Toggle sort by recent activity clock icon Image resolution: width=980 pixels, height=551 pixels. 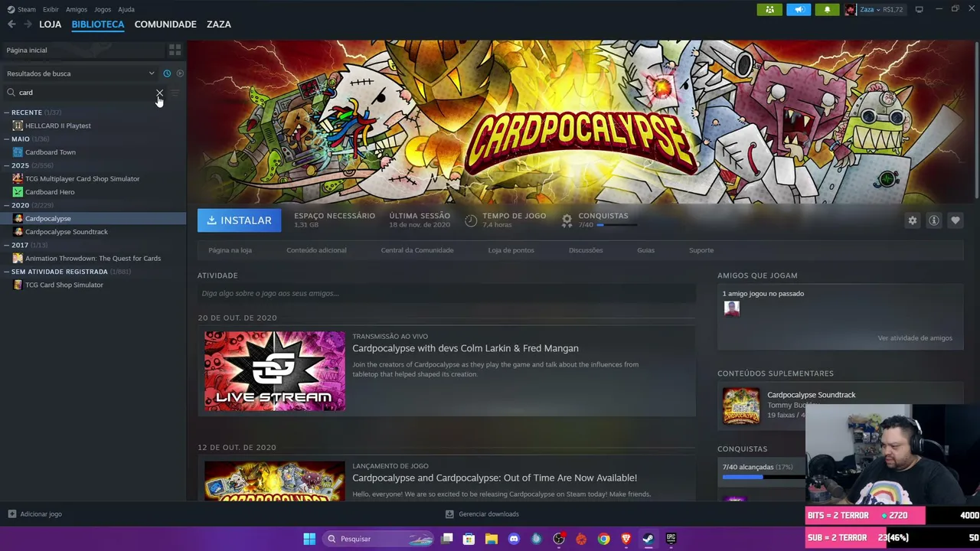pyautogui.click(x=167, y=73)
